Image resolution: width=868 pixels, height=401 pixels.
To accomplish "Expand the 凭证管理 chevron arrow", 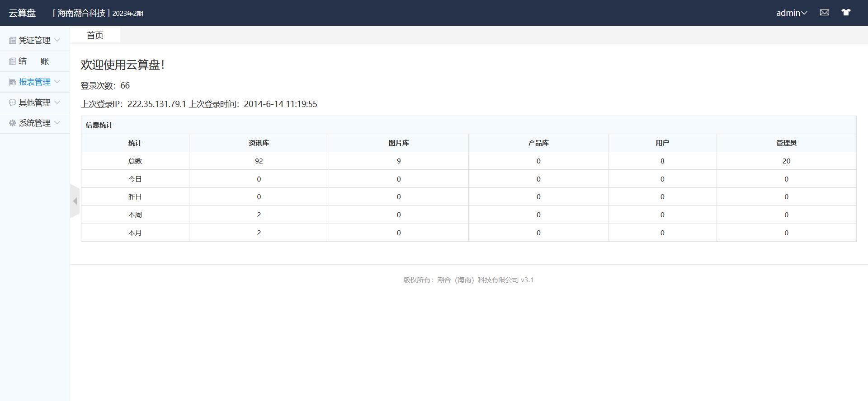I will pos(57,40).
